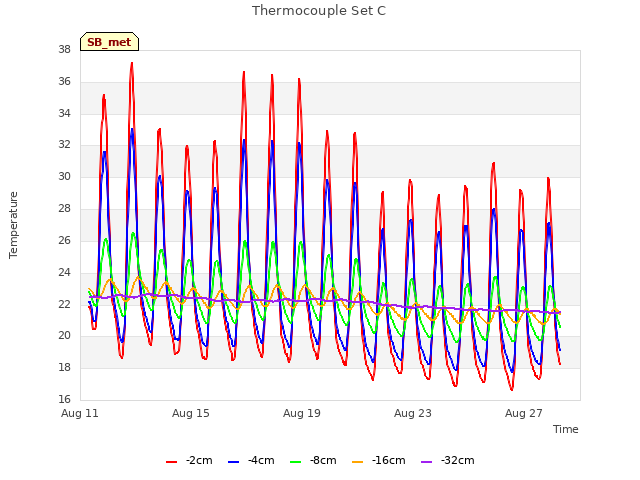Click the 18 y-axis tick label
640x480 pixels.
pos(64,367)
